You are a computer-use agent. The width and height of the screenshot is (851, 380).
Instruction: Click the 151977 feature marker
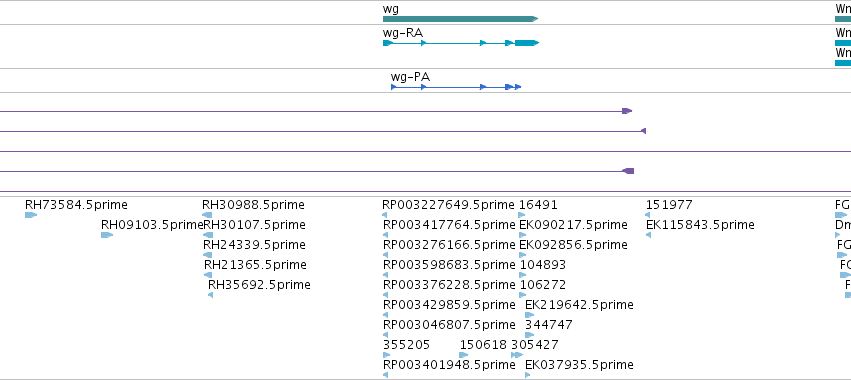[x=647, y=215]
